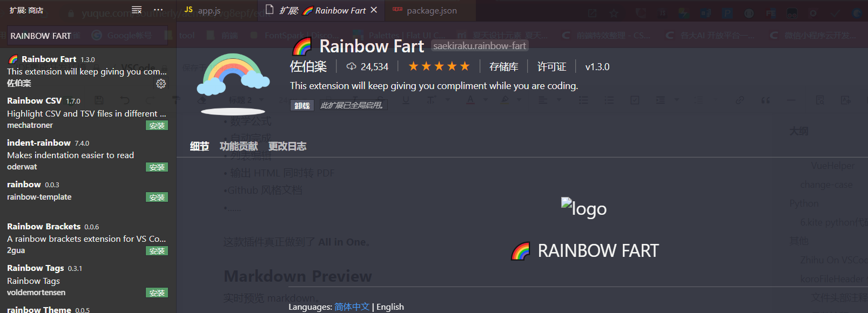Install the rainbow 0.0.3 extension
This screenshot has width=868, height=313.
[x=157, y=198]
